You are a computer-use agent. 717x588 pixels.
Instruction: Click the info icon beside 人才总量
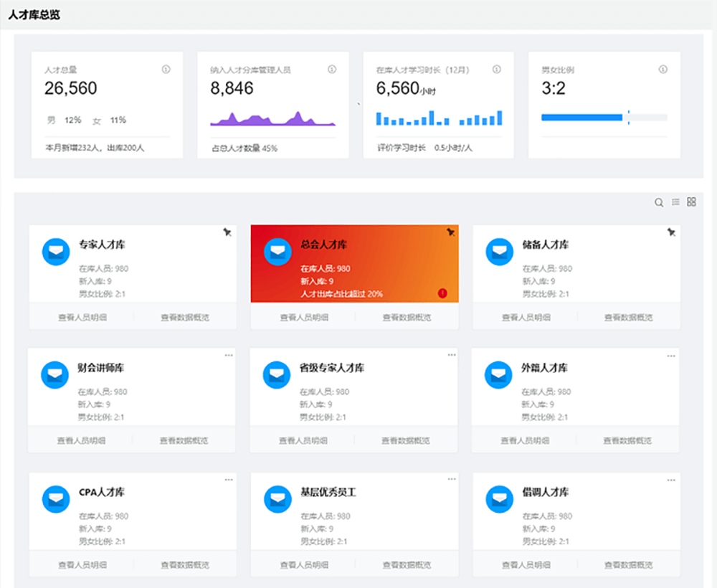[166, 70]
